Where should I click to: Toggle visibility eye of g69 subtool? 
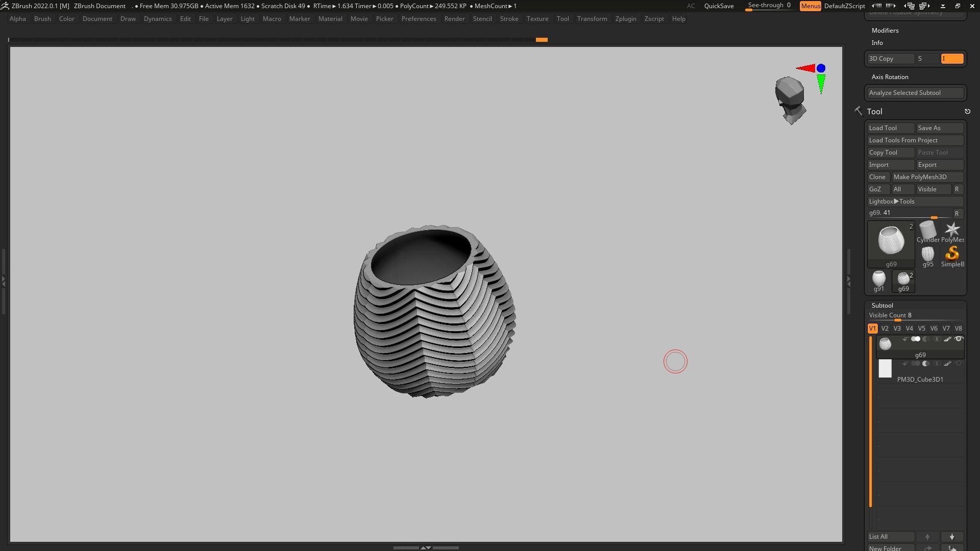(959, 339)
